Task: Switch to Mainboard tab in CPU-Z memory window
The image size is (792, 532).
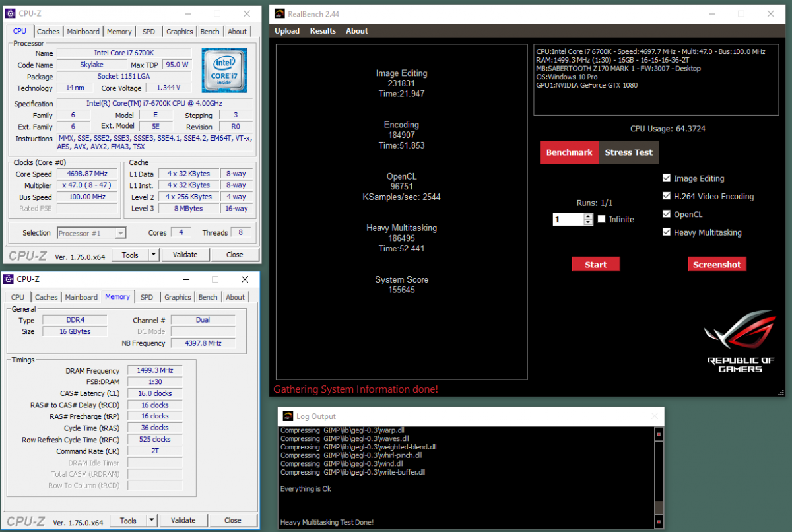Action: point(81,298)
